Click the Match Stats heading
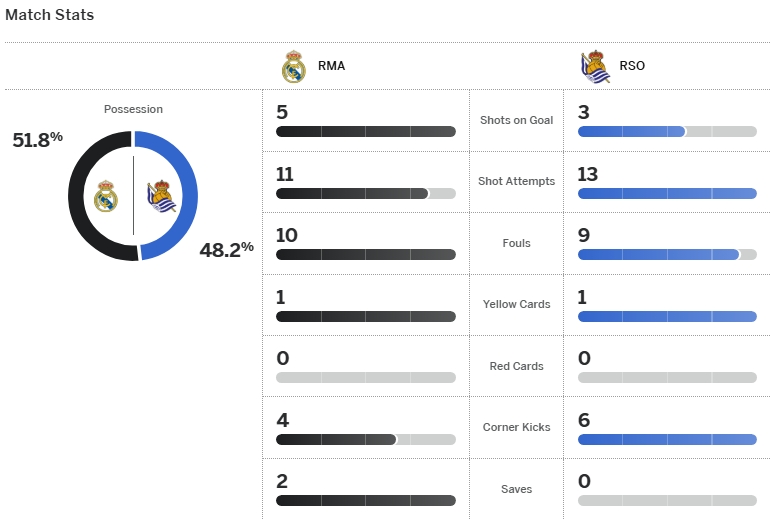 click(50, 16)
